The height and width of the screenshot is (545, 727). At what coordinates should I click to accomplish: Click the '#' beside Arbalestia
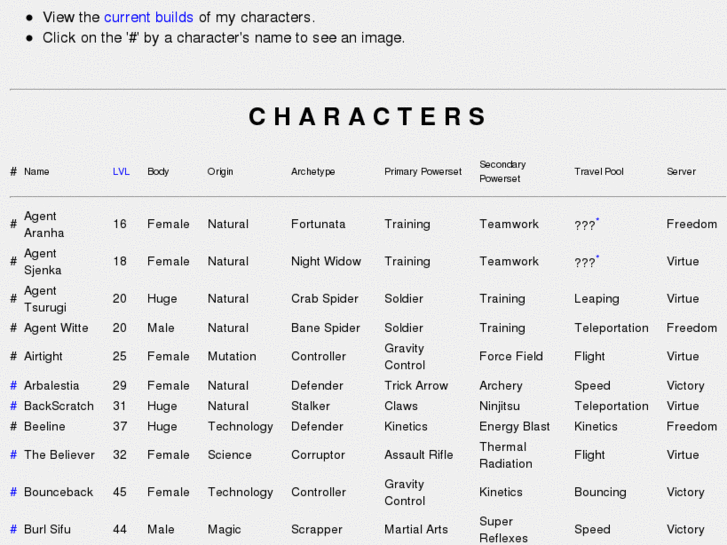(14, 386)
